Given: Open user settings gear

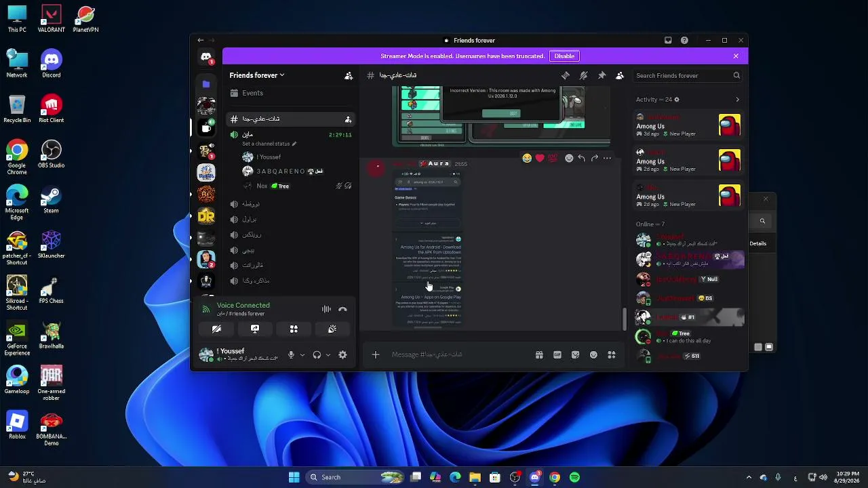Looking at the screenshot, I should [x=342, y=354].
